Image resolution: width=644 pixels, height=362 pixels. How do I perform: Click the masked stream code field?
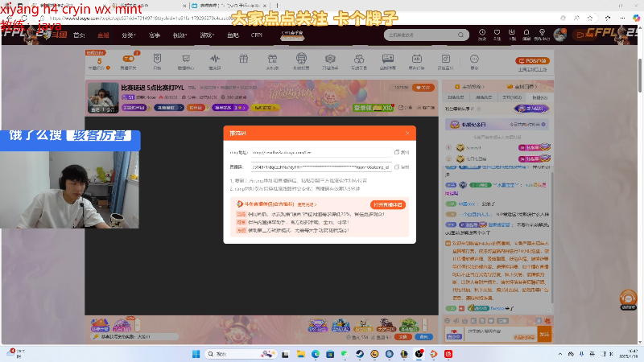click(x=320, y=167)
